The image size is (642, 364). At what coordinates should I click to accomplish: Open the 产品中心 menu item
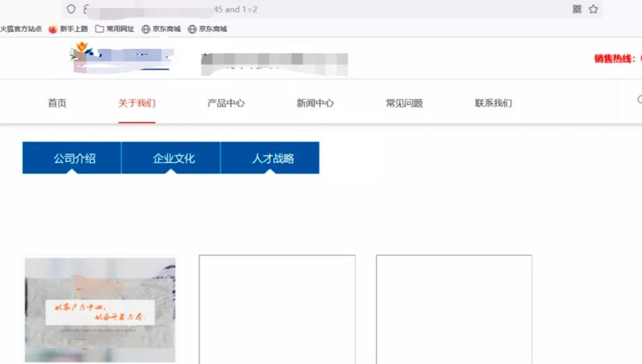[227, 103]
